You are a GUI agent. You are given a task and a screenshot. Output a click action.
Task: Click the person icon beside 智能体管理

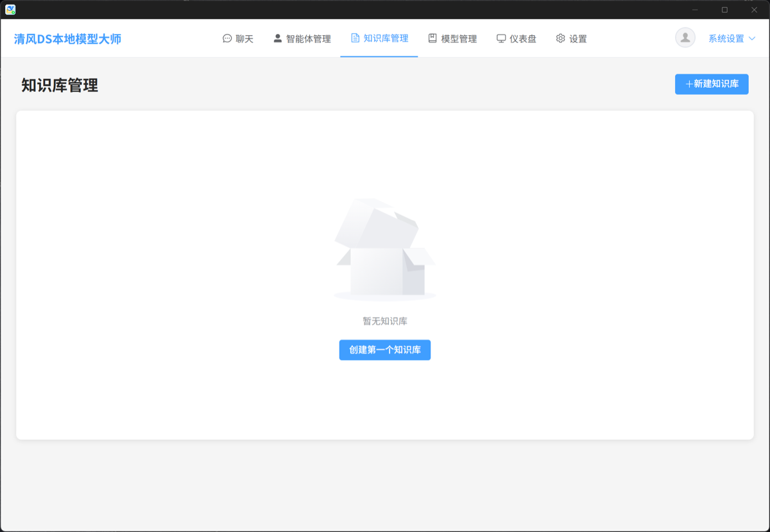click(x=278, y=39)
